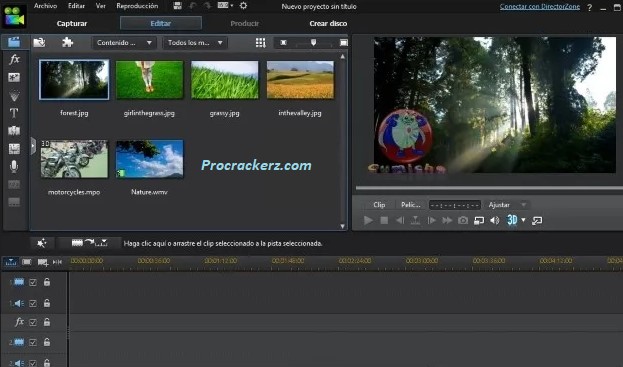Step to next frame
Screen dimensions: 623x367
click(x=431, y=220)
